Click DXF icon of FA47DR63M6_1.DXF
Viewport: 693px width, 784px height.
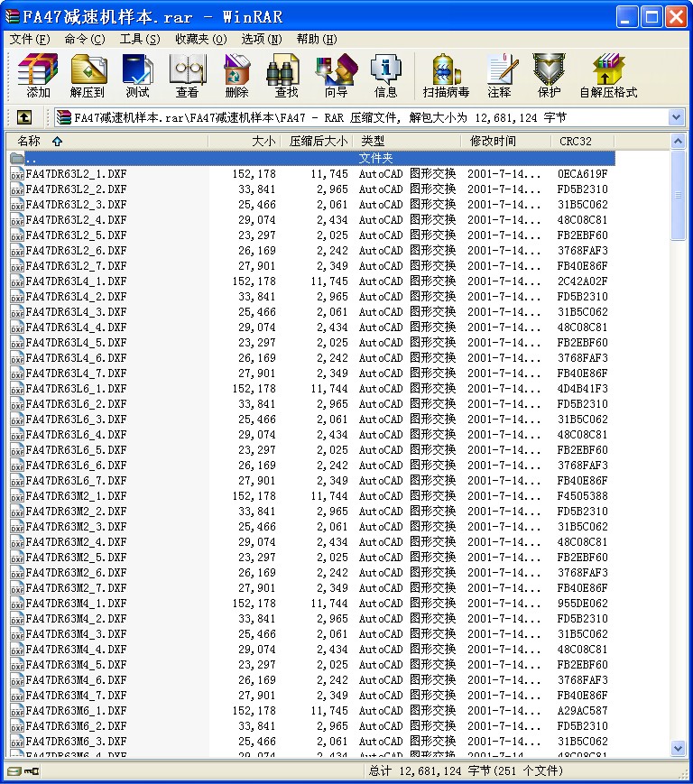(x=17, y=711)
